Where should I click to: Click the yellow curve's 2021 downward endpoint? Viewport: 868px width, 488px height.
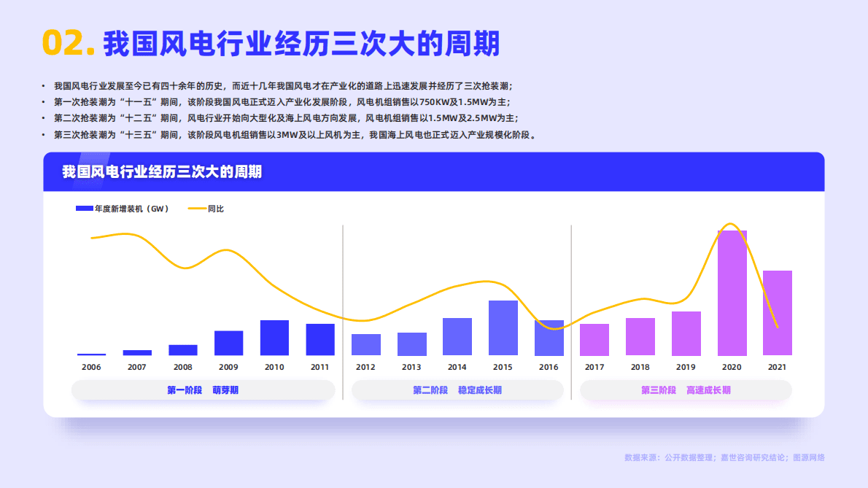coord(778,328)
